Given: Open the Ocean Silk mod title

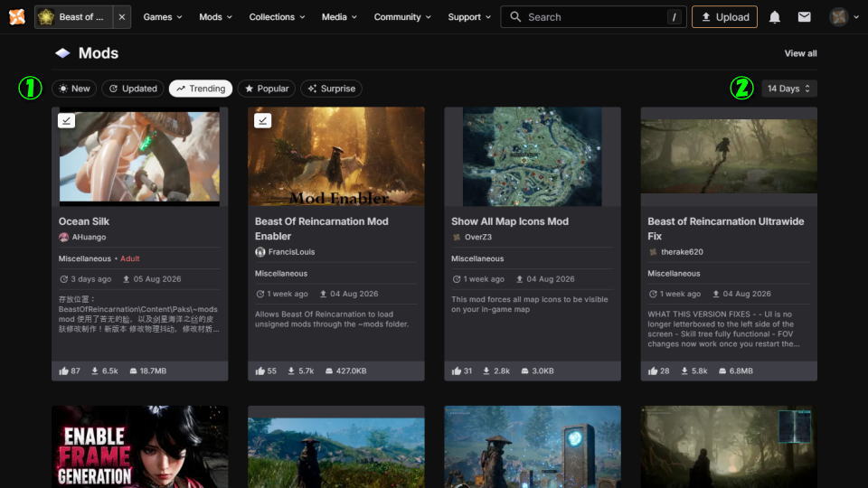Looking at the screenshot, I should (x=84, y=221).
